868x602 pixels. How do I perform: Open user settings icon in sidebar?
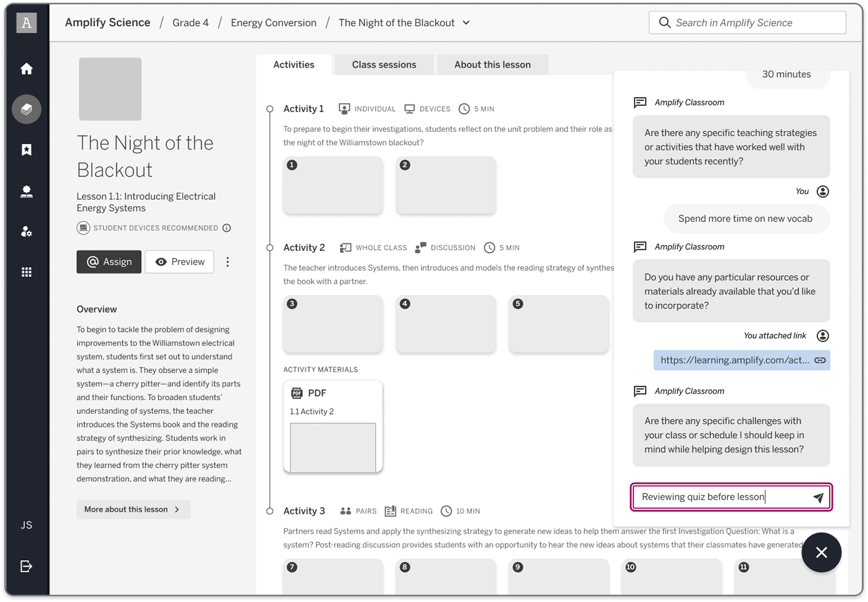(x=26, y=231)
